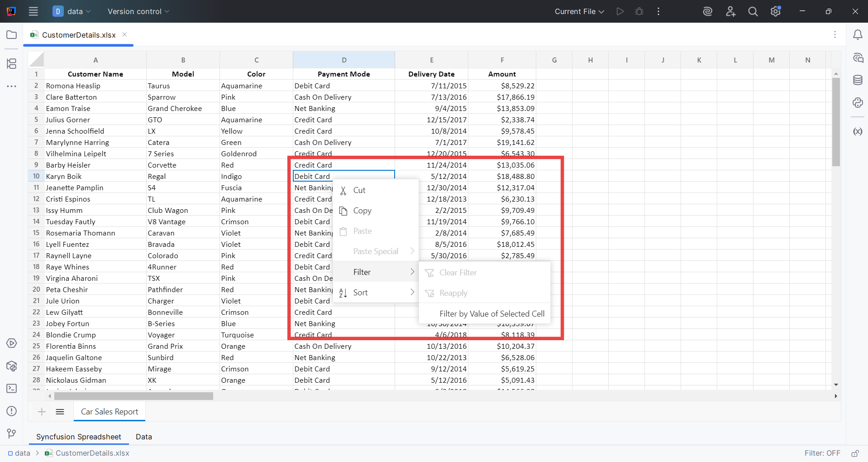The width and height of the screenshot is (868, 462).
Task: Open the IDE Settings gear
Action: (x=776, y=11)
